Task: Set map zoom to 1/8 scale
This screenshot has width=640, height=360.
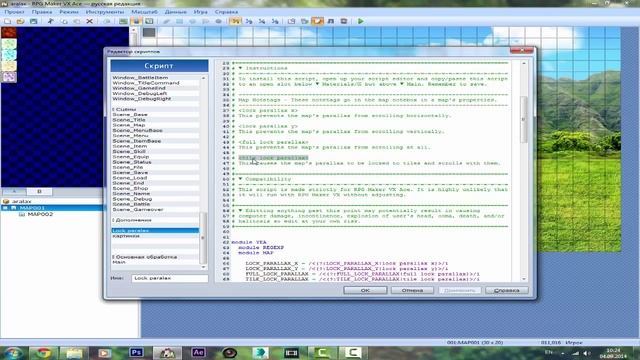Action: pyautogui.click(x=275, y=21)
